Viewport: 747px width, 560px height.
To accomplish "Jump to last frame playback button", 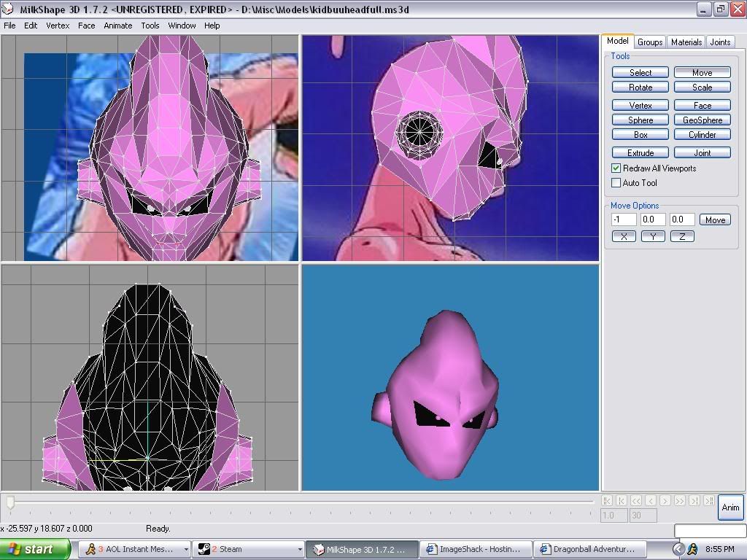I will click(x=709, y=500).
